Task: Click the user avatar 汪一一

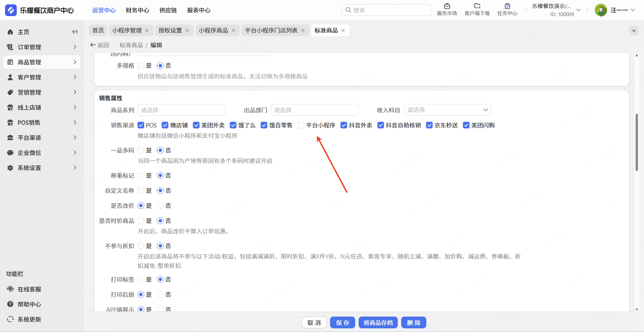Action: pyautogui.click(x=601, y=10)
